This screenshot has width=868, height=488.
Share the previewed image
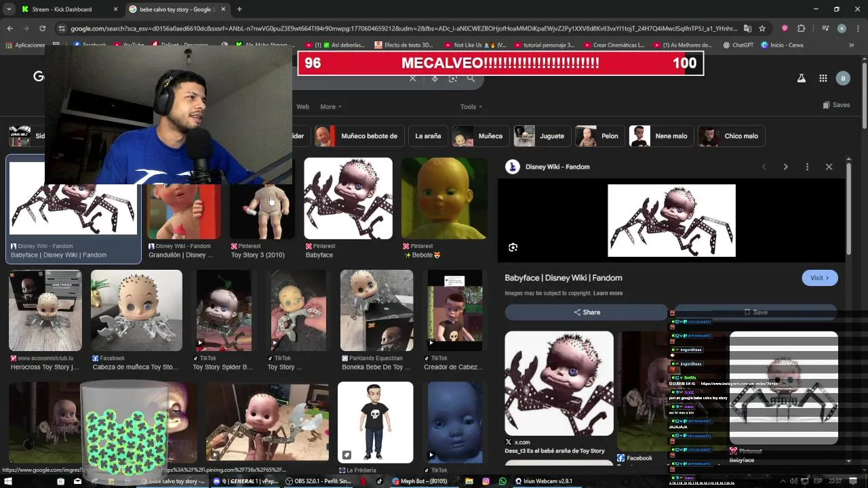coord(587,312)
